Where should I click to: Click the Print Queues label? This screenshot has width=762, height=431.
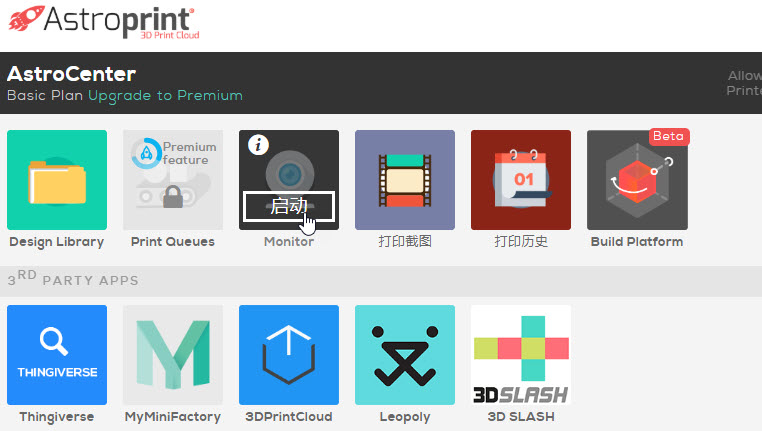(x=173, y=241)
